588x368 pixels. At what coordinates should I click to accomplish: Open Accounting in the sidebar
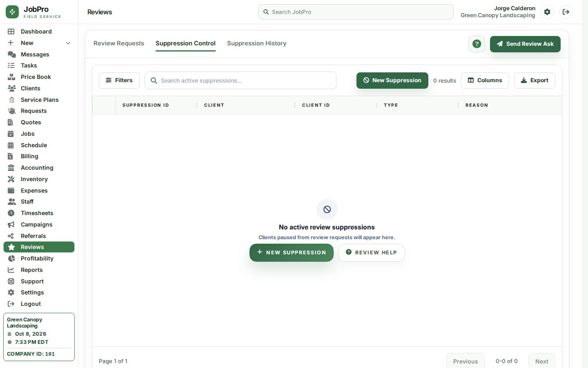(x=39, y=168)
